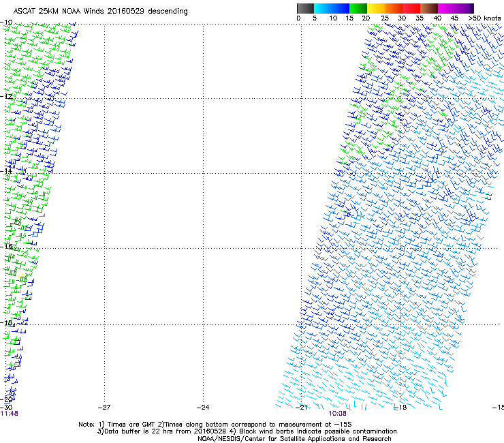Click the purple 10:08 swath time label

click(337, 414)
